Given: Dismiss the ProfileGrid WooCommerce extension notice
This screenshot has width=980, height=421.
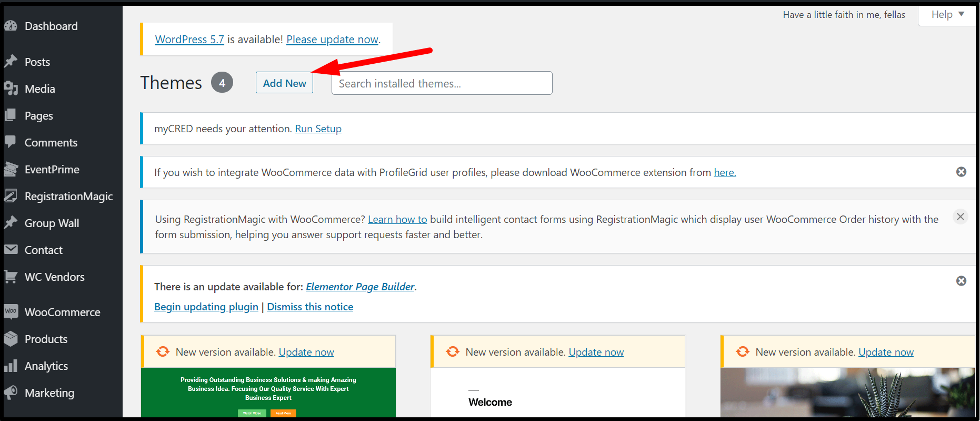Looking at the screenshot, I should 961,172.
